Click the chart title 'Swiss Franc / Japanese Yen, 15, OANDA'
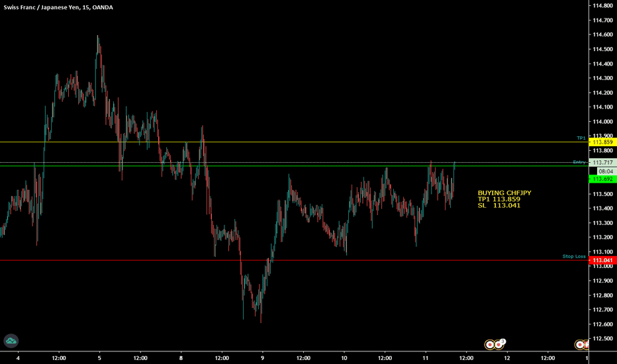The height and width of the screenshot is (364, 617). (x=58, y=7)
